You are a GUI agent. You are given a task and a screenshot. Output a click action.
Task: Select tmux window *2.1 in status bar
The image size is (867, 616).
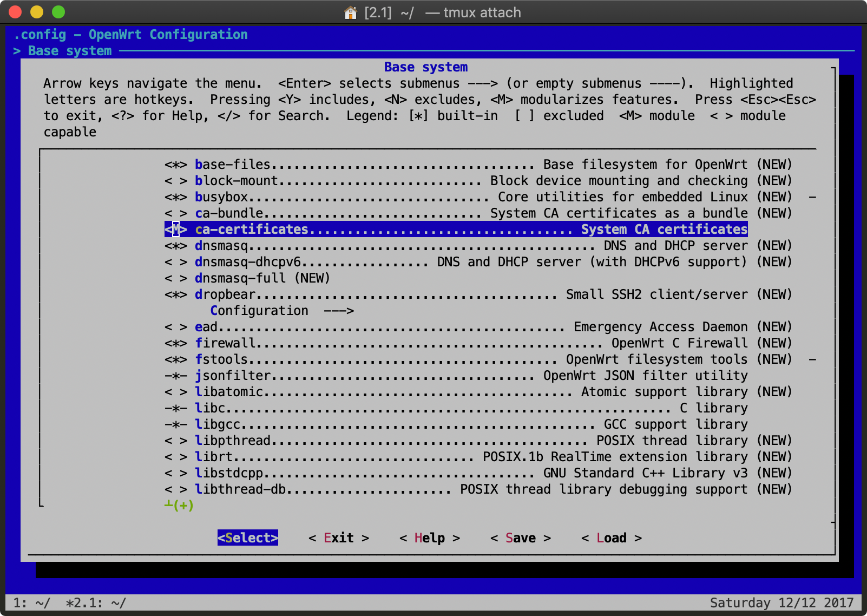point(96,603)
